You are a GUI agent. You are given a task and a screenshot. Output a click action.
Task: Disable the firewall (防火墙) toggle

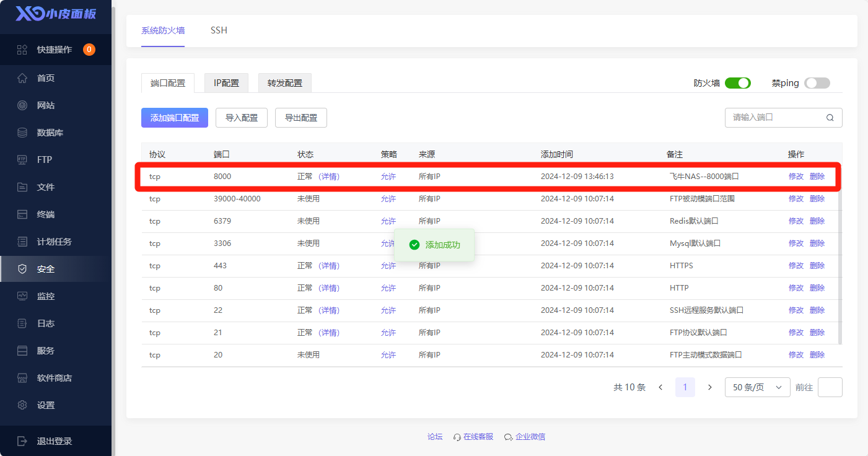pyautogui.click(x=737, y=83)
